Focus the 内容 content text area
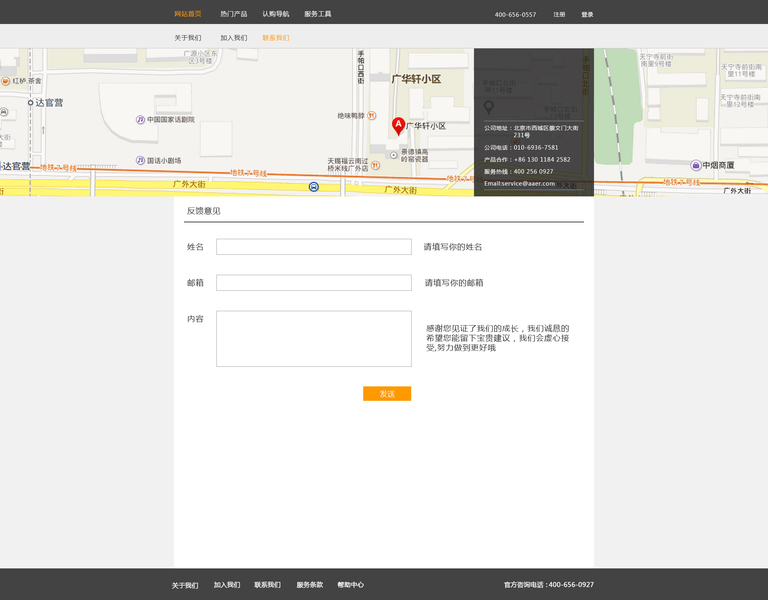768x600 pixels. tap(314, 338)
